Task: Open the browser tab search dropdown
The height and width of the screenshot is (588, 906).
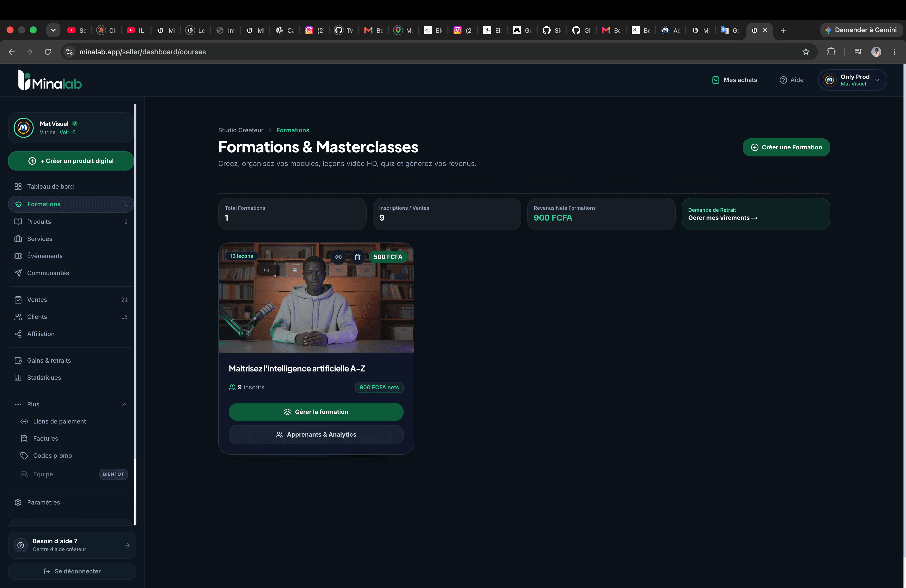Action: coord(53,30)
